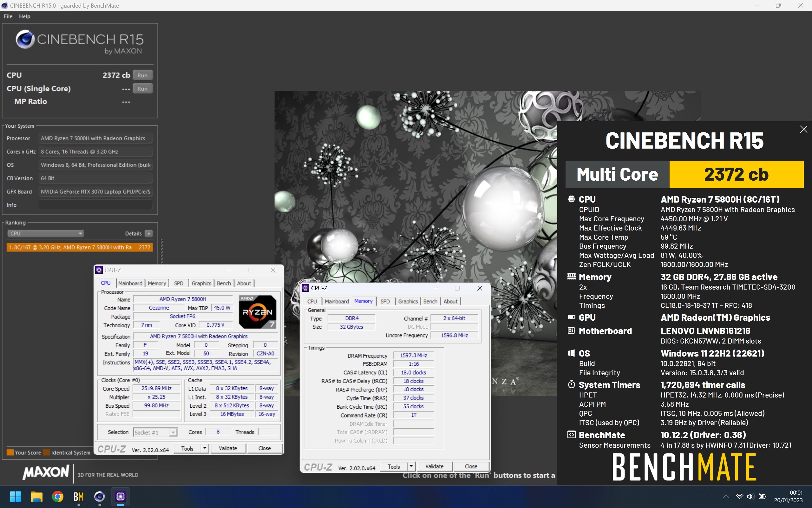Click Motherboard icon in BenchMate panel

tap(571, 331)
